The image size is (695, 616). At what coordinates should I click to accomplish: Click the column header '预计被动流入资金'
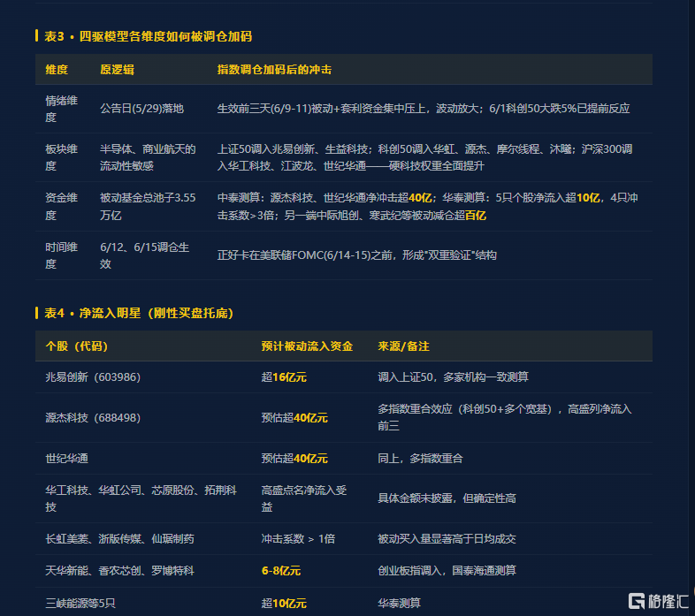click(x=307, y=346)
